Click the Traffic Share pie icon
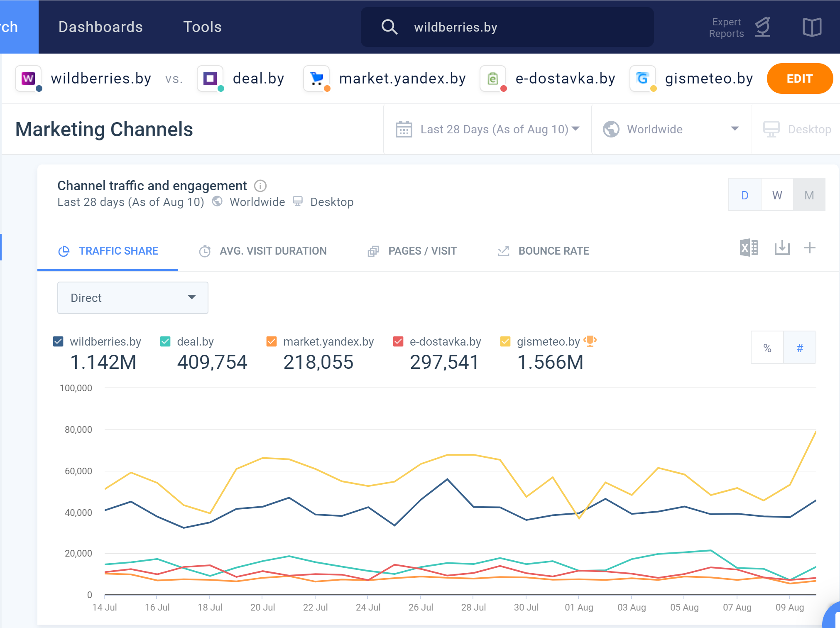The height and width of the screenshot is (628, 840). pos(64,251)
